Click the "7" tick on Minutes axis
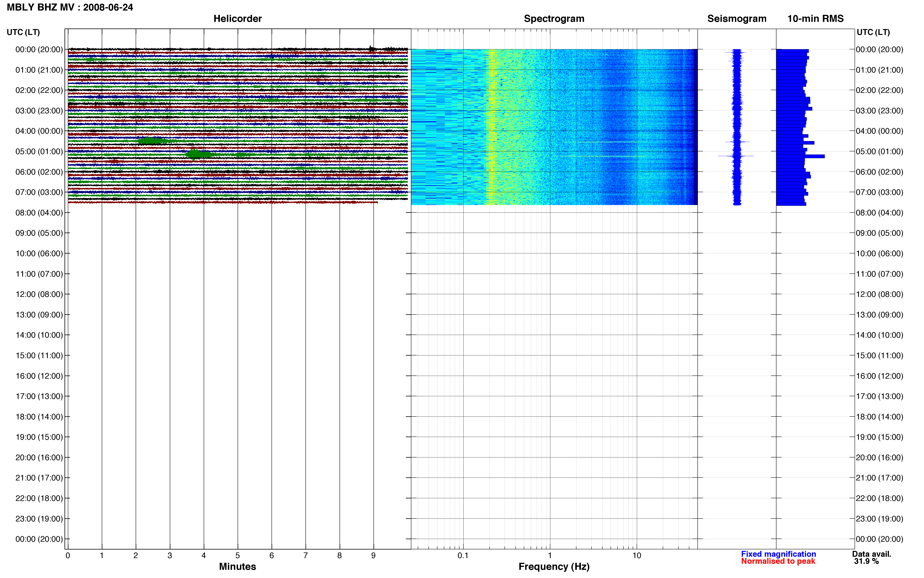 [x=306, y=556]
